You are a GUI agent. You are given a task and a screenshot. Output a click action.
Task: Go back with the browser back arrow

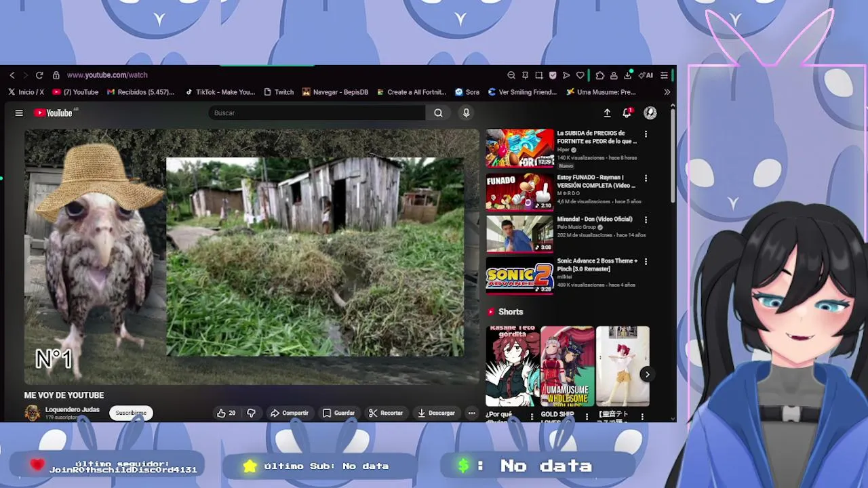click(x=12, y=75)
